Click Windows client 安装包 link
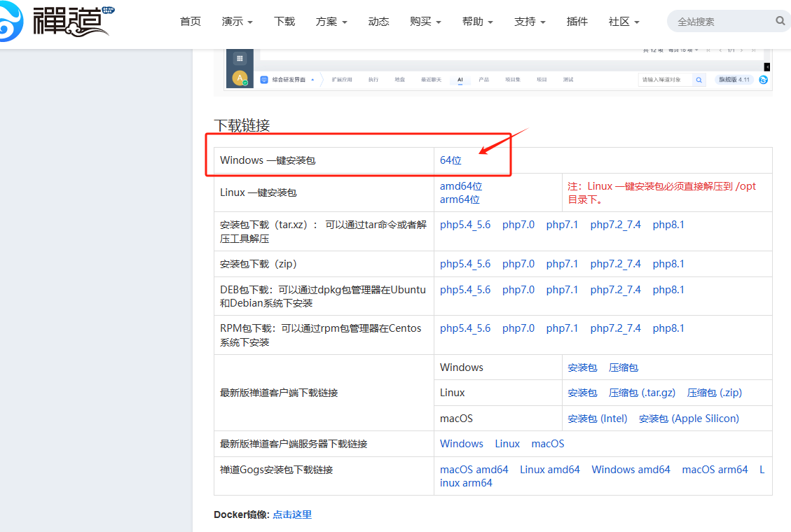The height and width of the screenshot is (532, 791). point(582,367)
